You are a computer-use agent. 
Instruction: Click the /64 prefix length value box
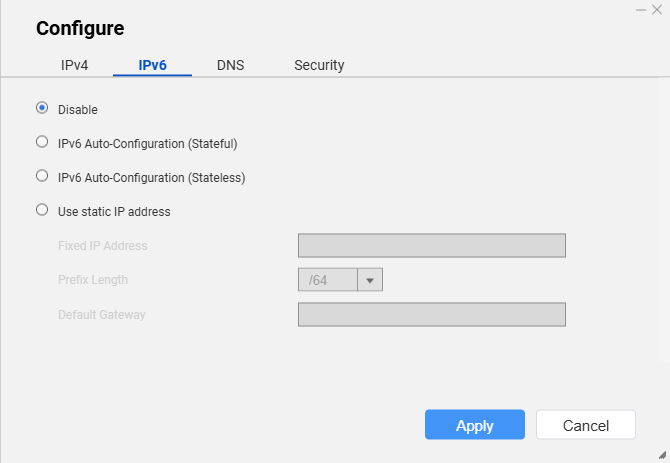[328, 280]
